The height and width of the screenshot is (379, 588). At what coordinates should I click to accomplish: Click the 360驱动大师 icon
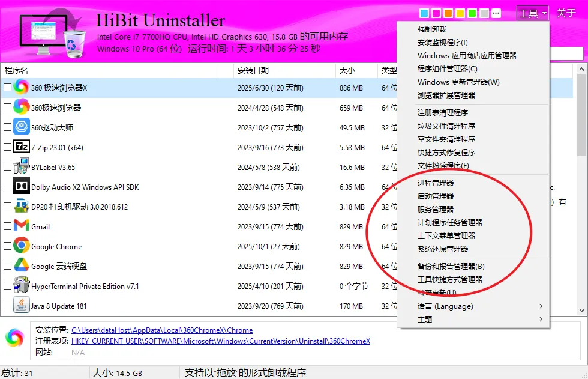tap(22, 127)
